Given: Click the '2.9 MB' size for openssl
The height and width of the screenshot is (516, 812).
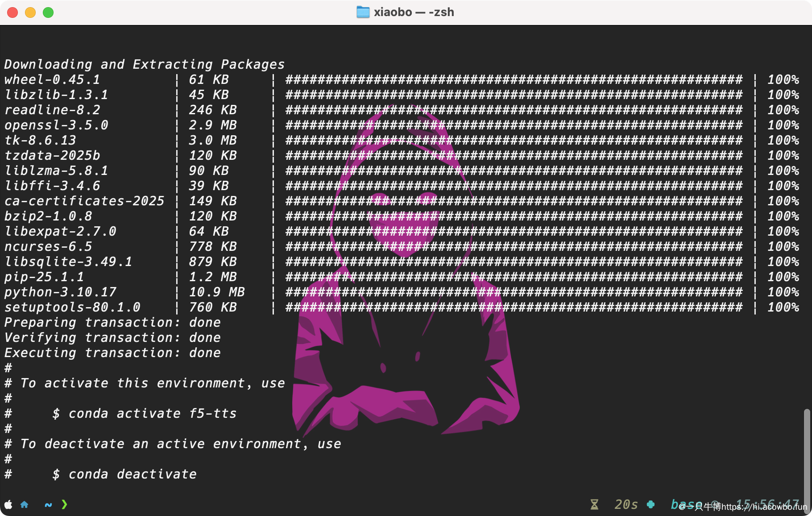Looking at the screenshot, I should pyautogui.click(x=213, y=125).
